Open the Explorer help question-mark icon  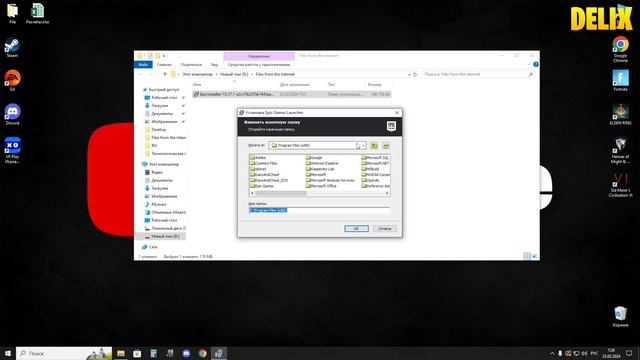(x=536, y=64)
